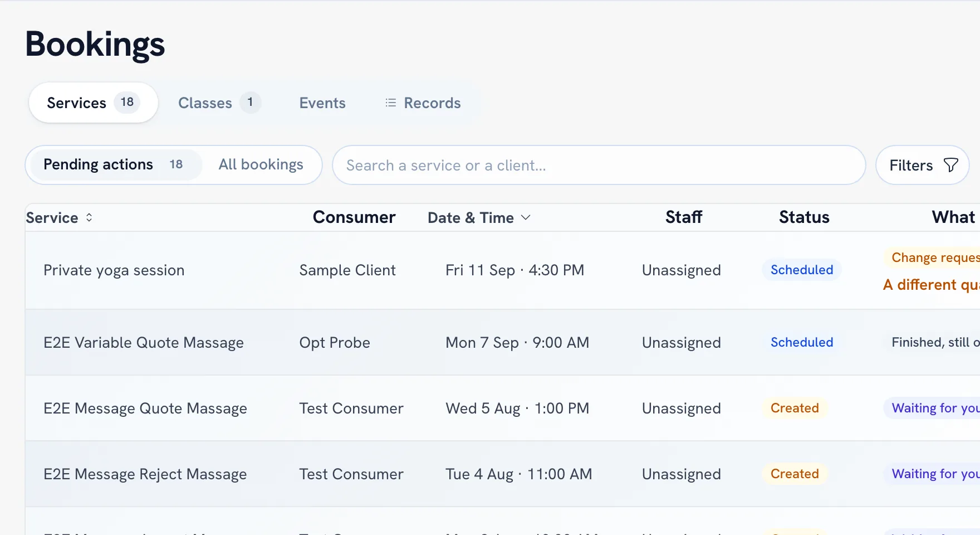
Task: Click Created badge for E2E Message Reject Massage
Action: point(795,474)
